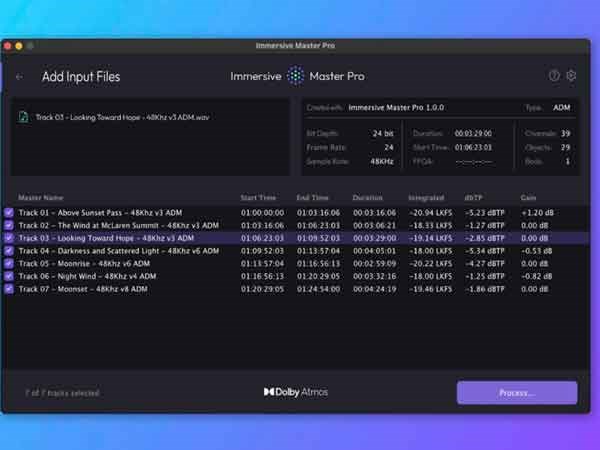The height and width of the screenshot is (450, 600).
Task: Sort by the Master Name column header
Action: pos(41,198)
